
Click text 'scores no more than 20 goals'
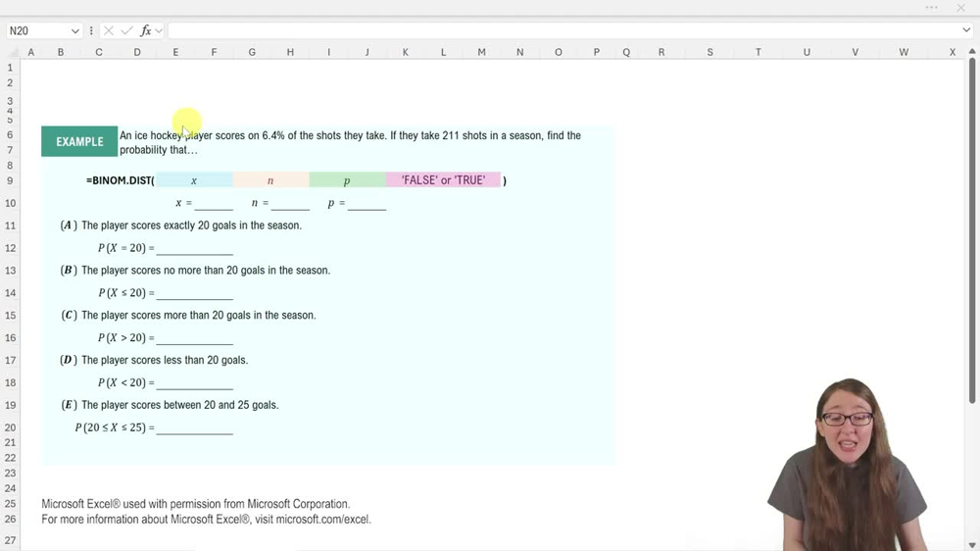[200, 271]
